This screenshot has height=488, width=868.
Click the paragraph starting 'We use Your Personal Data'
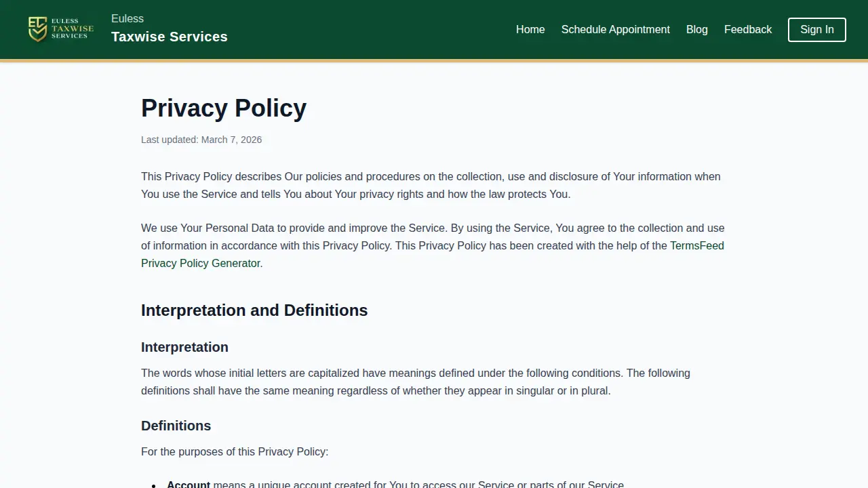(x=434, y=245)
